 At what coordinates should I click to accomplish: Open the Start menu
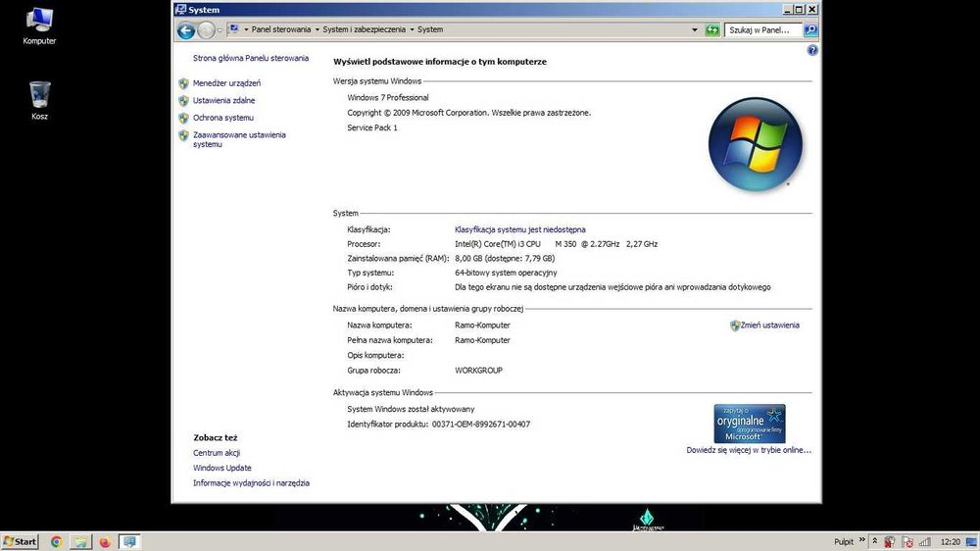pyautogui.click(x=20, y=541)
